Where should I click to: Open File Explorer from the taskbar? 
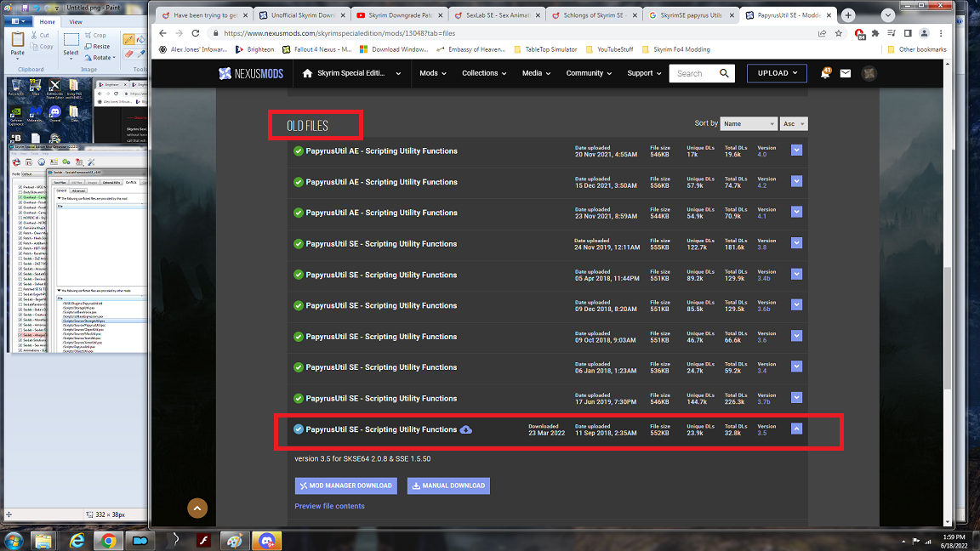point(43,541)
